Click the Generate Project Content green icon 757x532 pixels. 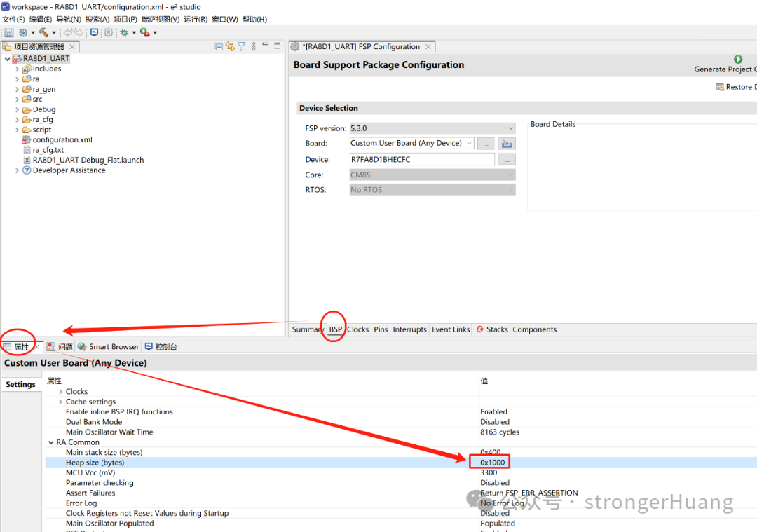(x=737, y=59)
